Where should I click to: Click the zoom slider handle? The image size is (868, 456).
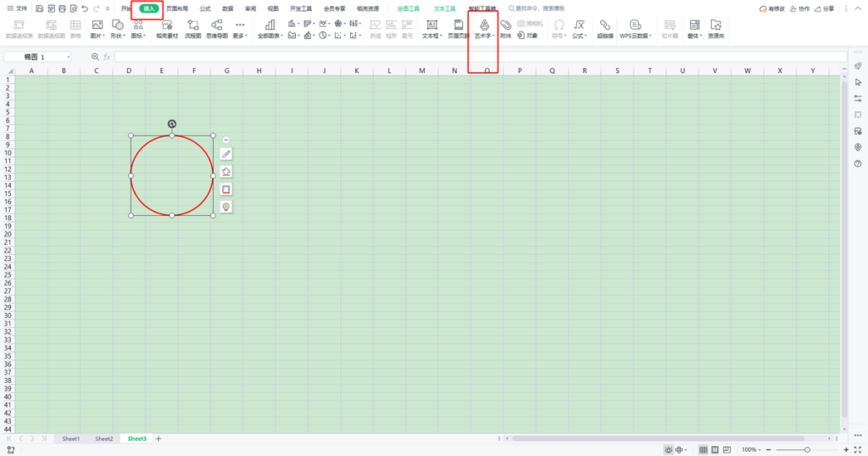coord(807,450)
